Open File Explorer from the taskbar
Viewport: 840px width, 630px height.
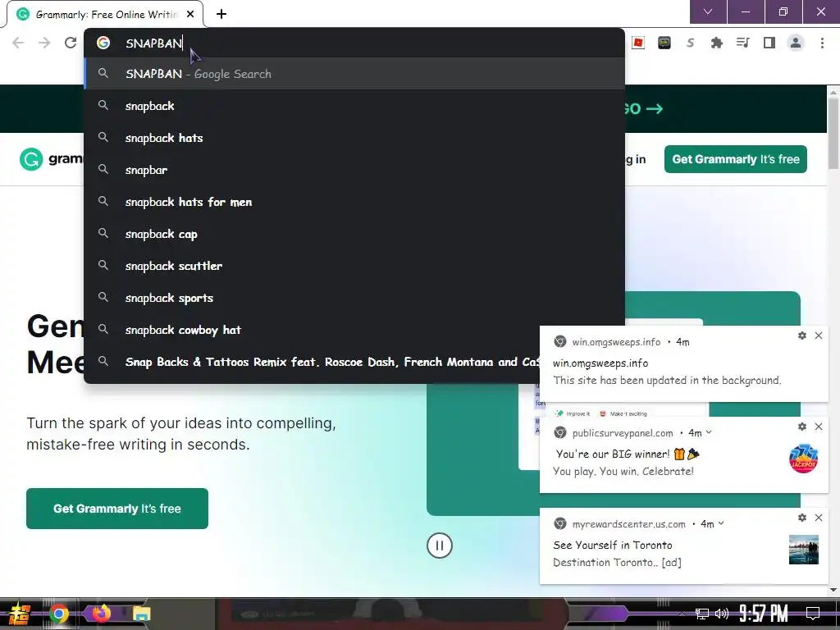141,614
